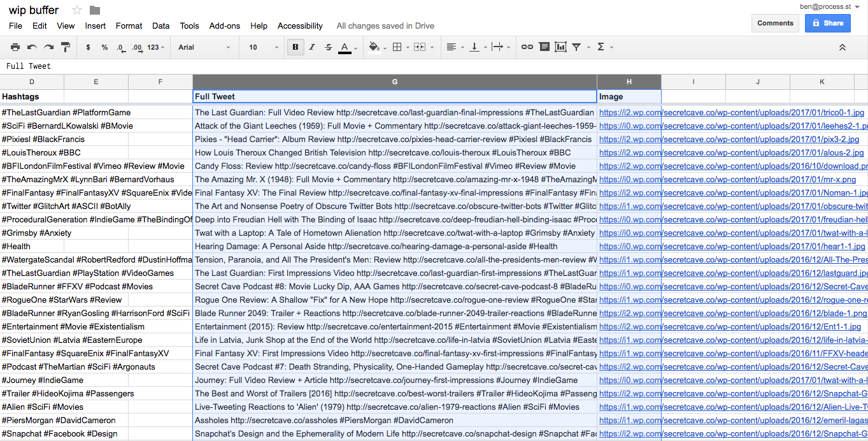This screenshot has width=868, height=441.
Task: Open hear1-1.jpg image link
Action: point(732,246)
